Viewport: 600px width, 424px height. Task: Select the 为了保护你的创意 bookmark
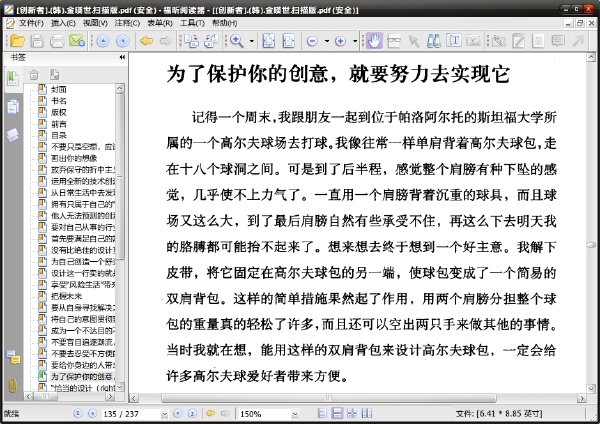point(82,377)
